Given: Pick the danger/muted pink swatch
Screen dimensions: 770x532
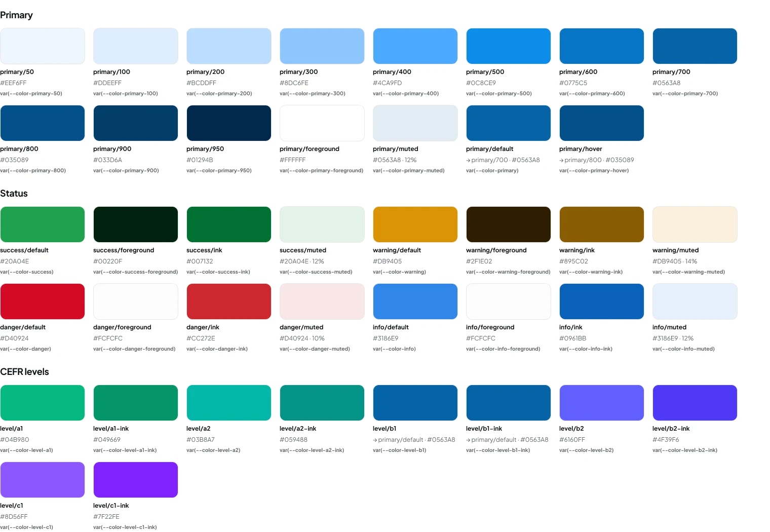Looking at the screenshot, I should 322,301.
